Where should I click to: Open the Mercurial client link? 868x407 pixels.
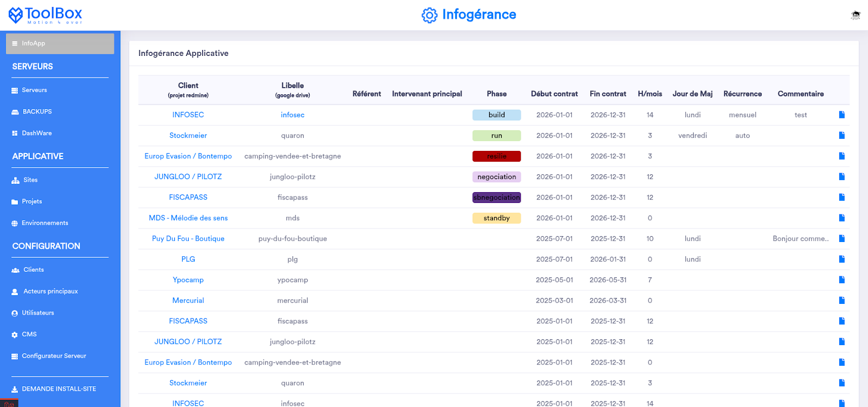(x=188, y=301)
